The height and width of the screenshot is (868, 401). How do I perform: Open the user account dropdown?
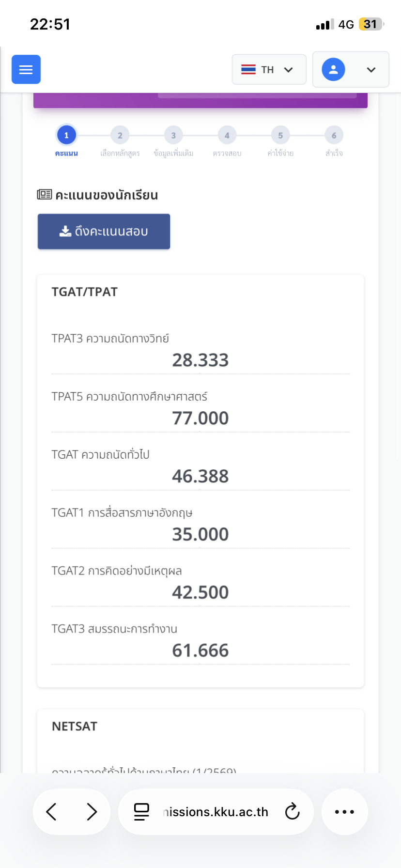point(351,69)
